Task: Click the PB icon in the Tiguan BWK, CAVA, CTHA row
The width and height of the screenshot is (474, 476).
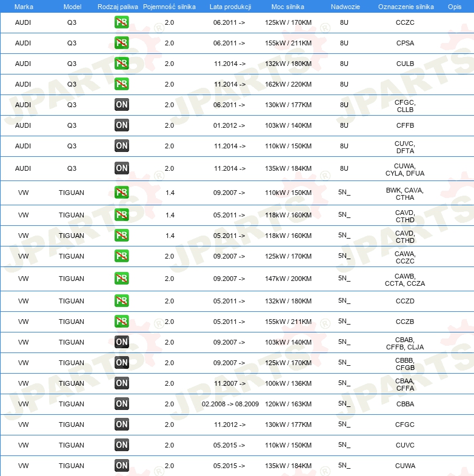Action: pos(122,193)
